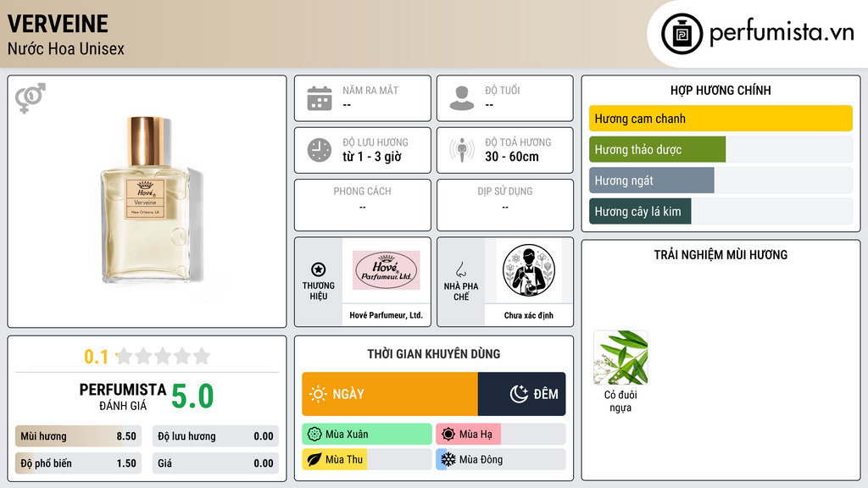The height and width of the screenshot is (488, 868).
Task: Click the Phong cách style box
Action: (x=363, y=205)
